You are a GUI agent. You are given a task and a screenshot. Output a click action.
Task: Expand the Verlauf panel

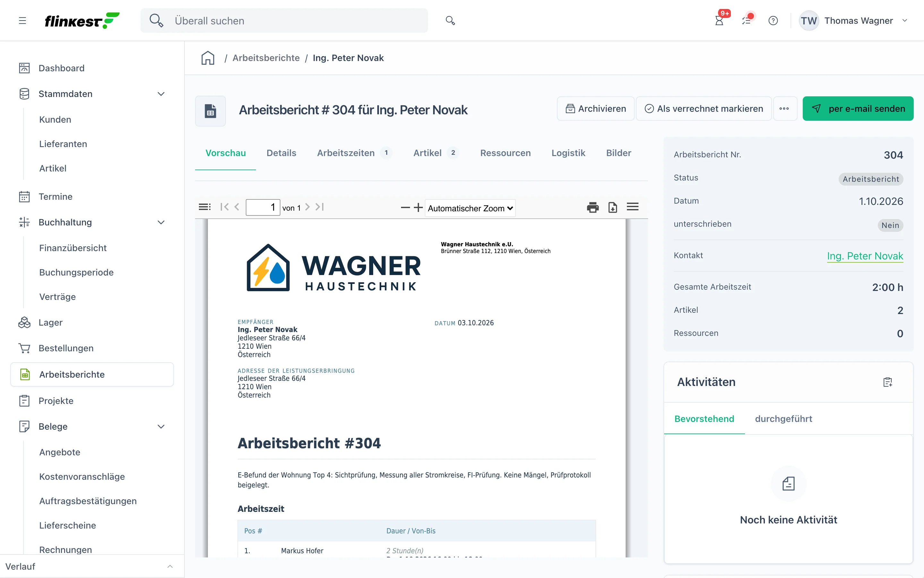[x=170, y=566]
